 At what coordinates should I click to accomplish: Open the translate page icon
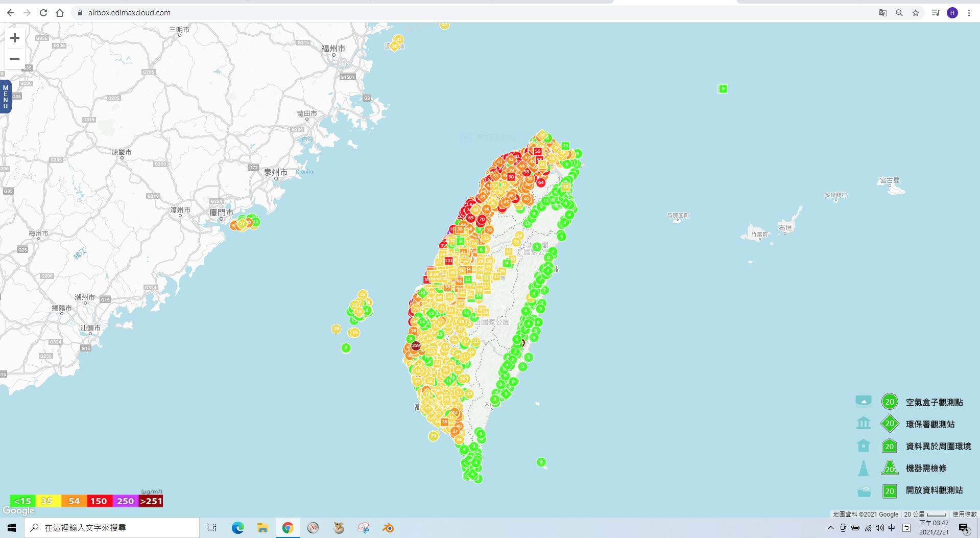(882, 13)
